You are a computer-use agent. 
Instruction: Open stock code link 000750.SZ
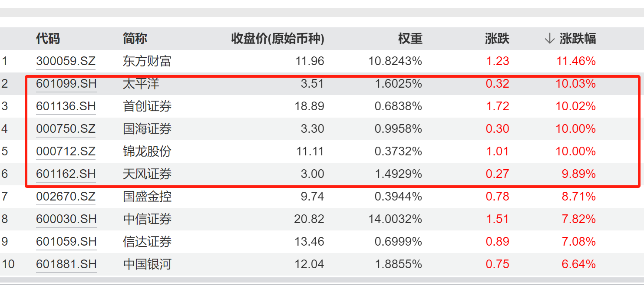[66, 129]
